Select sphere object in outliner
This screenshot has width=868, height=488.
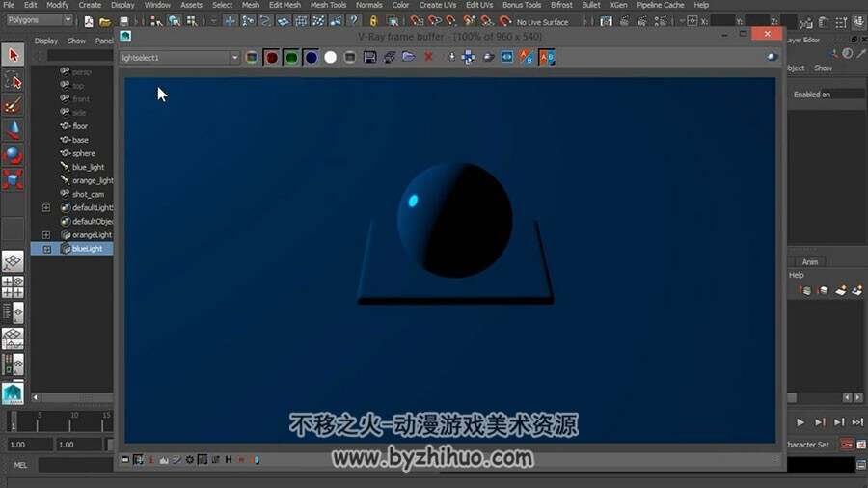(84, 153)
